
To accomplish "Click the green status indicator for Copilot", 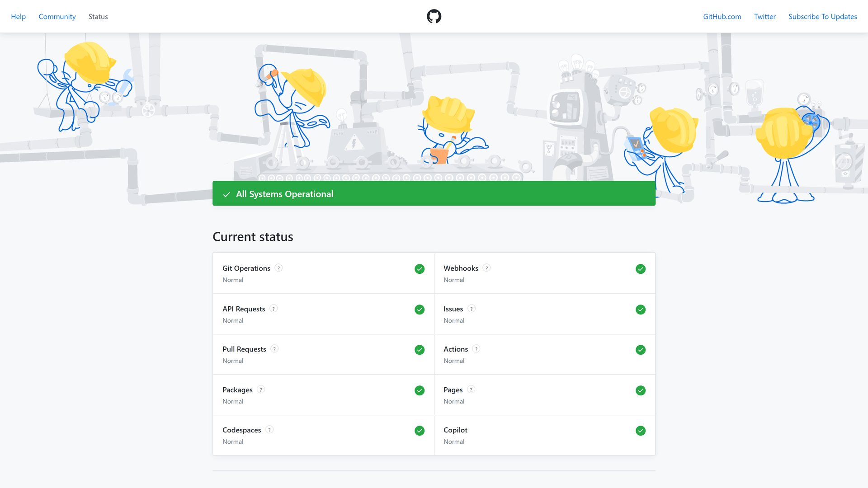I will 641,431.
